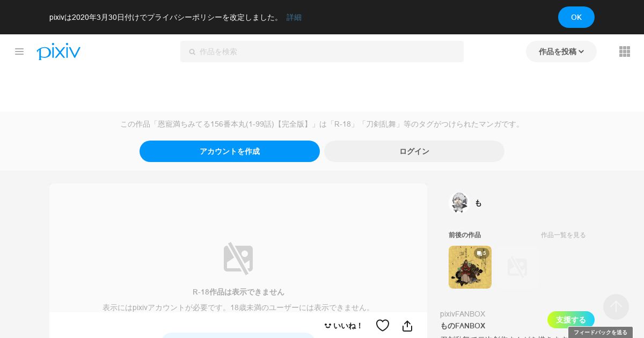Click the heart bookmark icon
Screen dimensions: 644x338
click(x=383, y=326)
